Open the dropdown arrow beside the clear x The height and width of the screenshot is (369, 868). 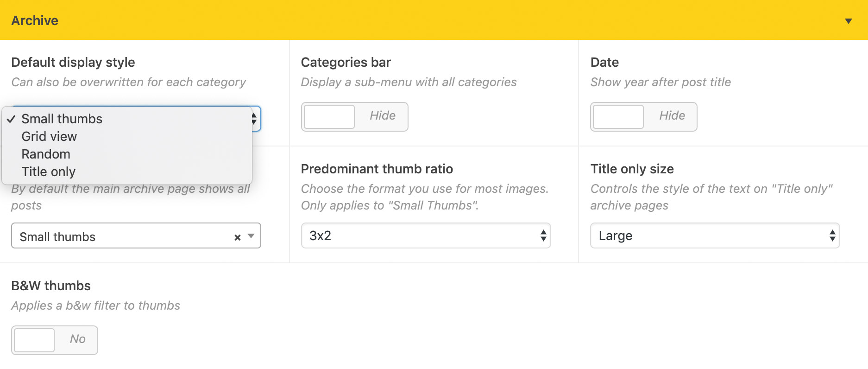pyautogui.click(x=251, y=236)
